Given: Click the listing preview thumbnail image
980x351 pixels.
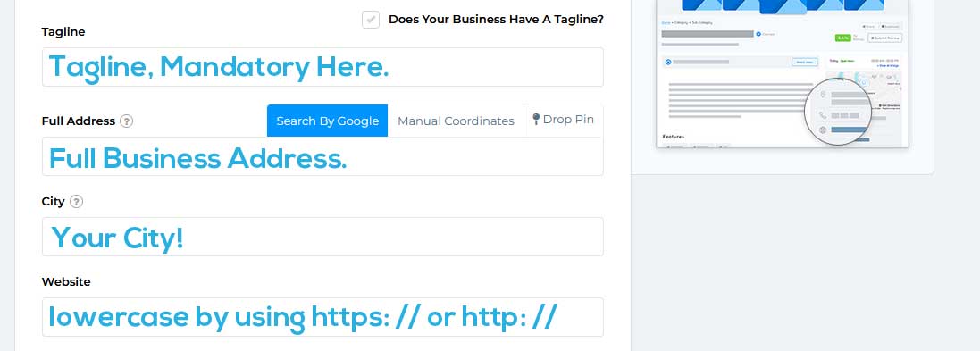Looking at the screenshot, I should pyautogui.click(x=783, y=74).
